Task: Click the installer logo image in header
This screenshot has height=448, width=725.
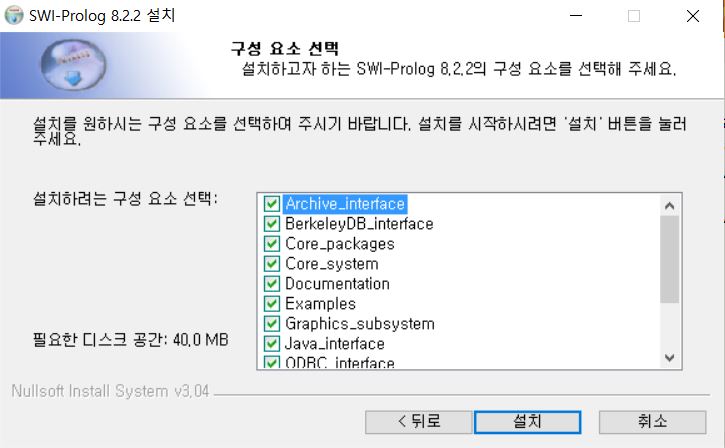Action: tap(74, 64)
